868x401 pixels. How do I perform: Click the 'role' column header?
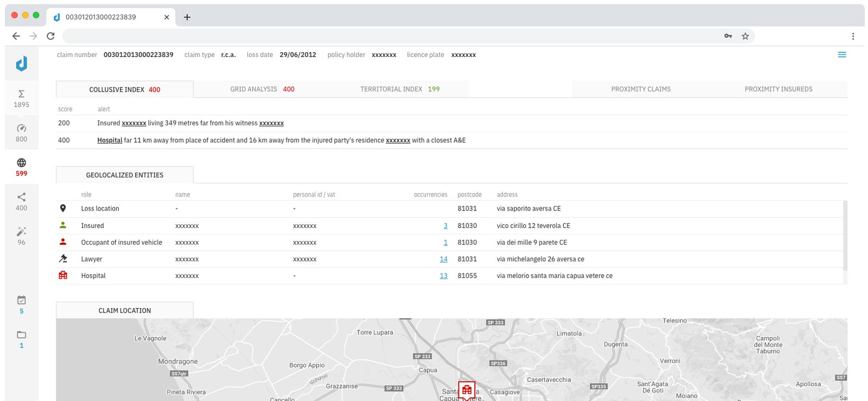click(86, 194)
